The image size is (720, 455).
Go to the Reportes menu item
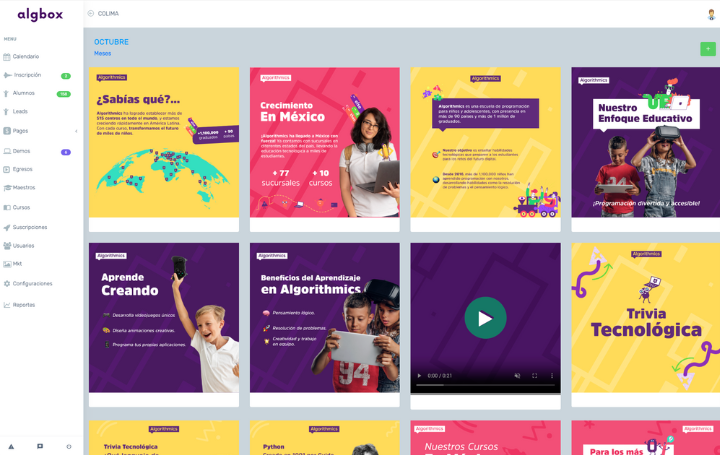point(24,305)
